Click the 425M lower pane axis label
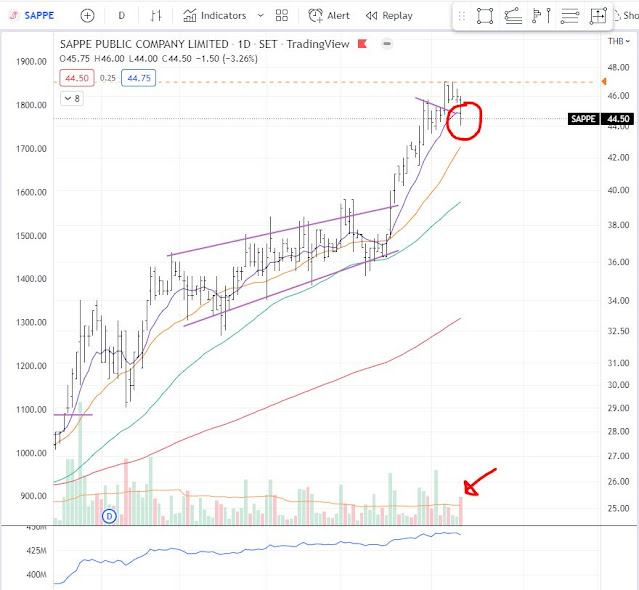 37,551
